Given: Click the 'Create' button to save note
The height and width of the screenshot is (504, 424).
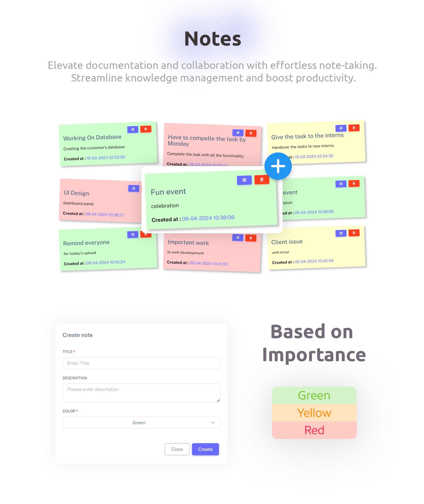Looking at the screenshot, I should [x=205, y=449].
